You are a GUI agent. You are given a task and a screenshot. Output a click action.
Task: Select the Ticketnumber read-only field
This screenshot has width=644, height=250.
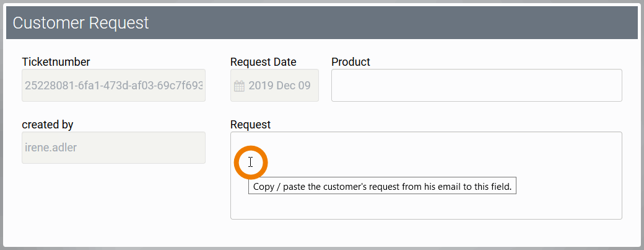(113, 85)
